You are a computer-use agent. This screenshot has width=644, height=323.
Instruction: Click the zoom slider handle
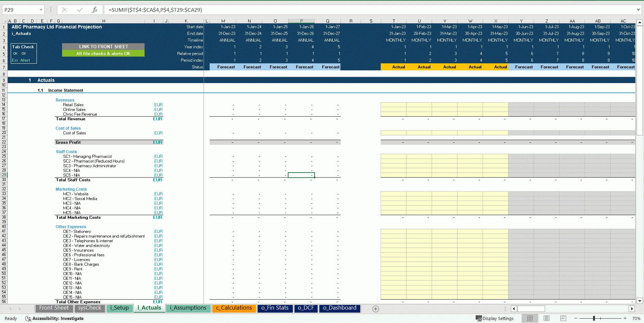(x=594, y=318)
